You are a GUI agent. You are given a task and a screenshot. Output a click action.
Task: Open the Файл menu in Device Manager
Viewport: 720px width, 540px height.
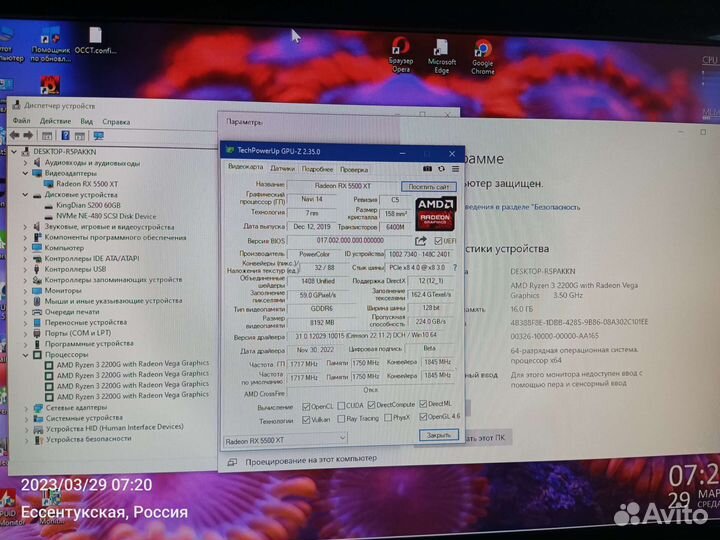(21, 121)
